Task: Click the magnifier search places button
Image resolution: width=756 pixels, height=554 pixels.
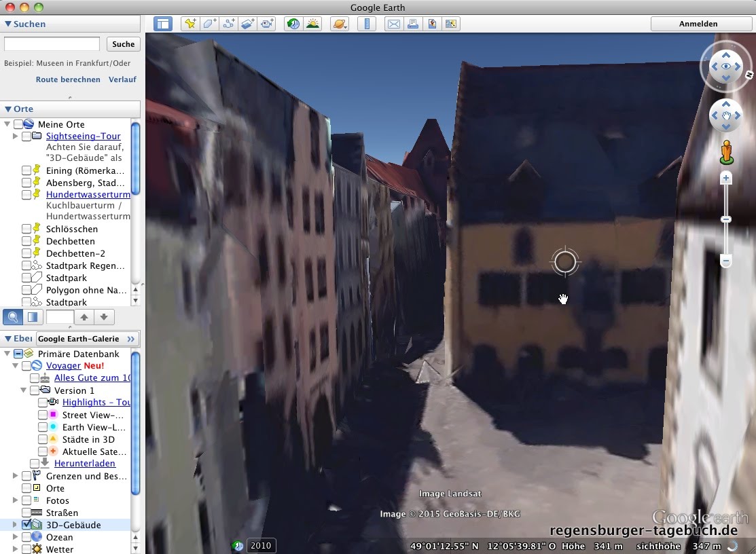Action: (13, 317)
